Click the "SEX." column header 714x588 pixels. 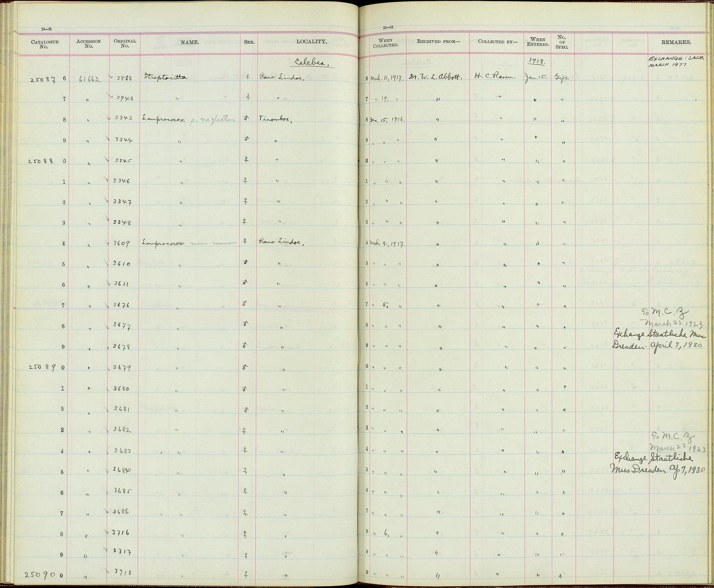pos(249,42)
